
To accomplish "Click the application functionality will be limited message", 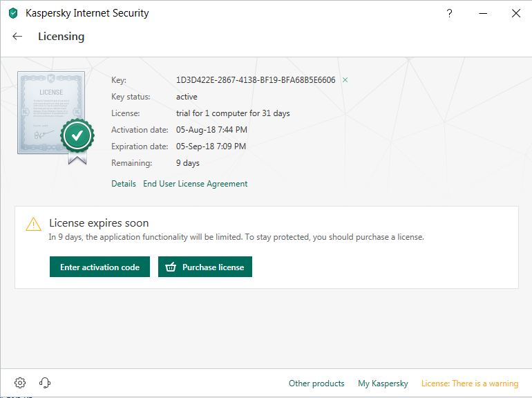I will point(236,237).
